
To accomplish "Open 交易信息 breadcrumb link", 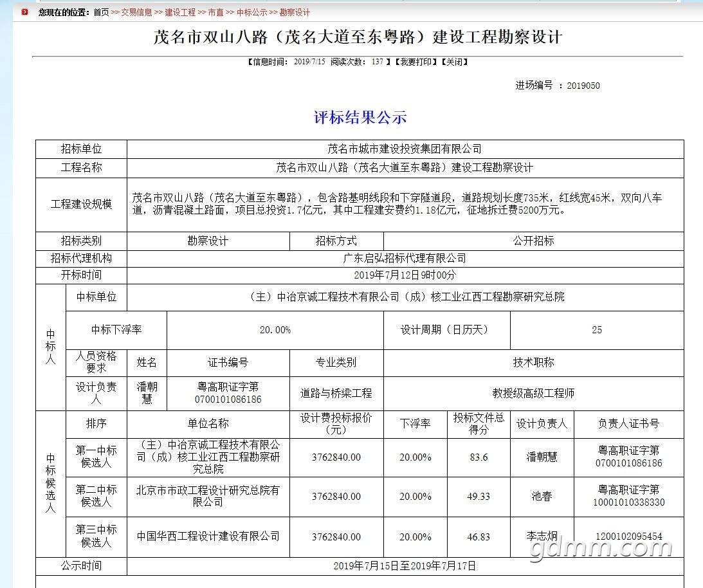I will [x=136, y=13].
